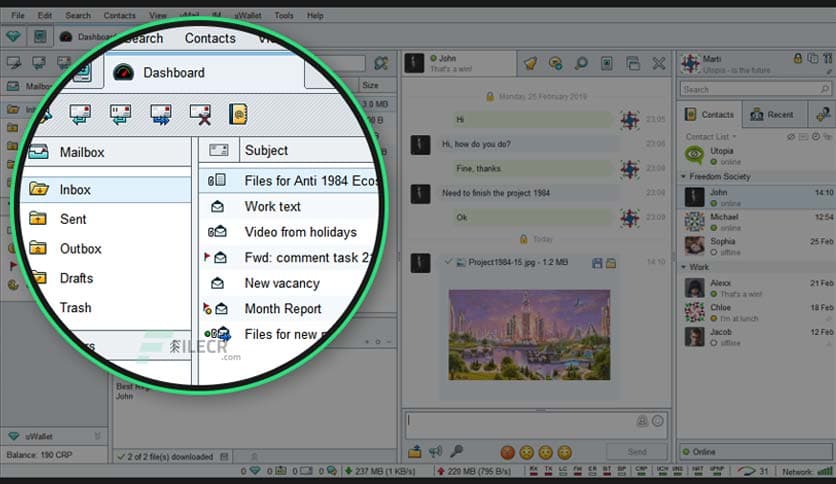Open the Online status selector

755,452
